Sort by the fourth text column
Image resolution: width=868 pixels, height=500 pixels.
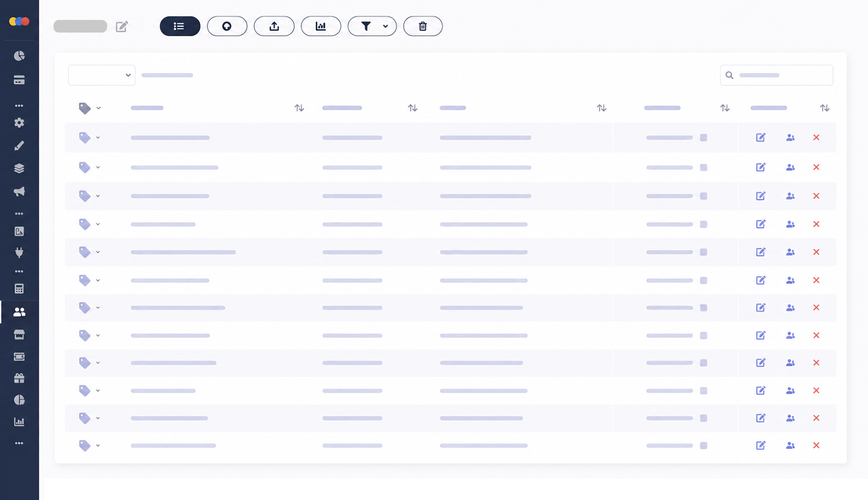click(725, 108)
